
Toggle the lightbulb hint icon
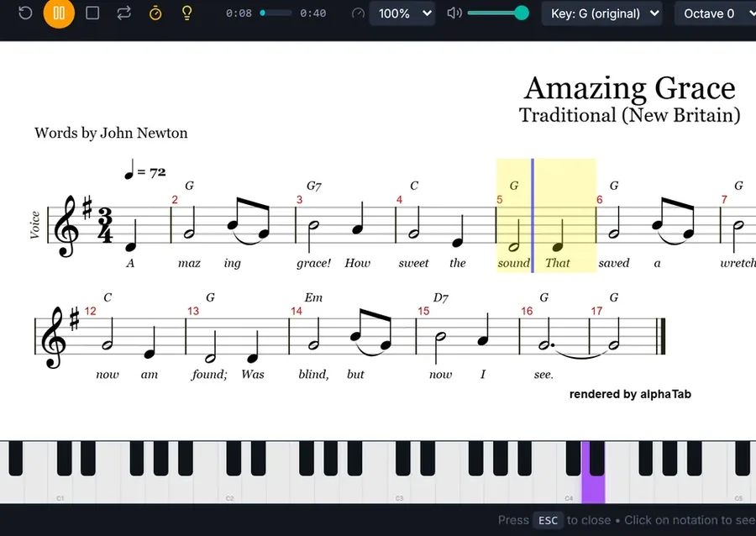(x=187, y=13)
